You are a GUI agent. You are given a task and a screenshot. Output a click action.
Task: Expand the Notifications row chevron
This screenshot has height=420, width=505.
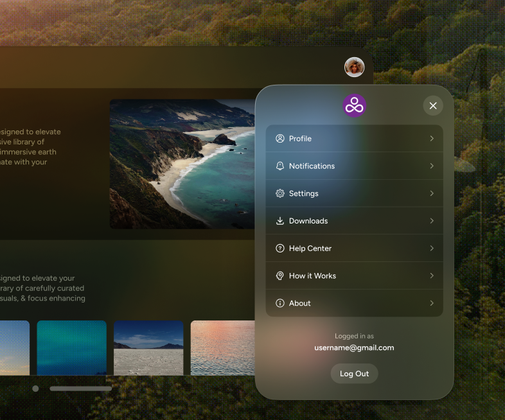click(432, 166)
